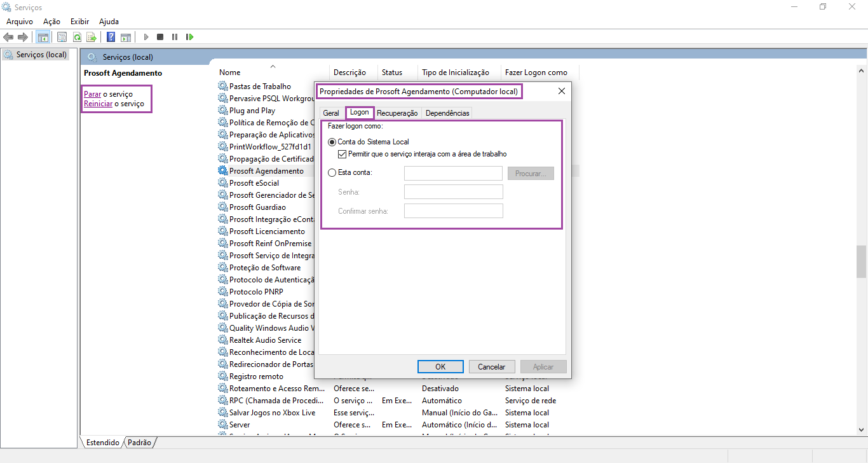Screen dimensions: 868x463
Task: Close the Prosoft Agendamento properties dialog
Action: click(x=562, y=92)
